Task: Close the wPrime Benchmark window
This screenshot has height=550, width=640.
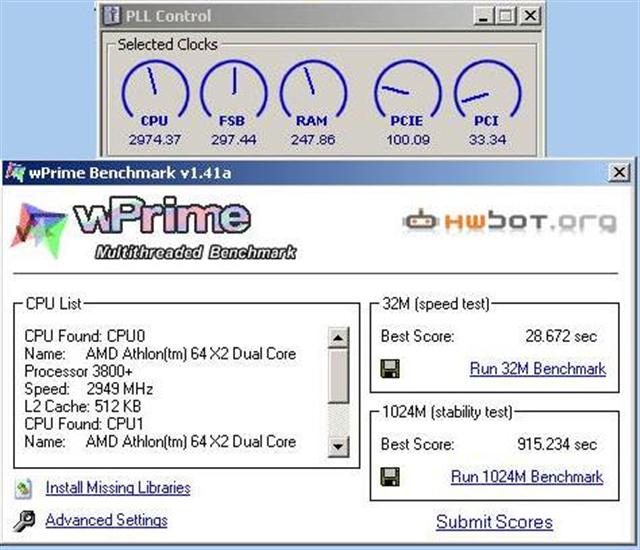Action: click(619, 173)
